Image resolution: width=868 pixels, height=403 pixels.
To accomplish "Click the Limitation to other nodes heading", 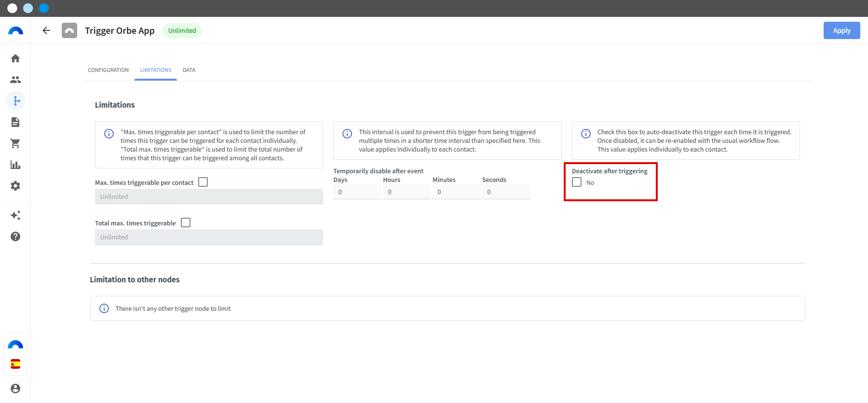I will pyautogui.click(x=135, y=279).
